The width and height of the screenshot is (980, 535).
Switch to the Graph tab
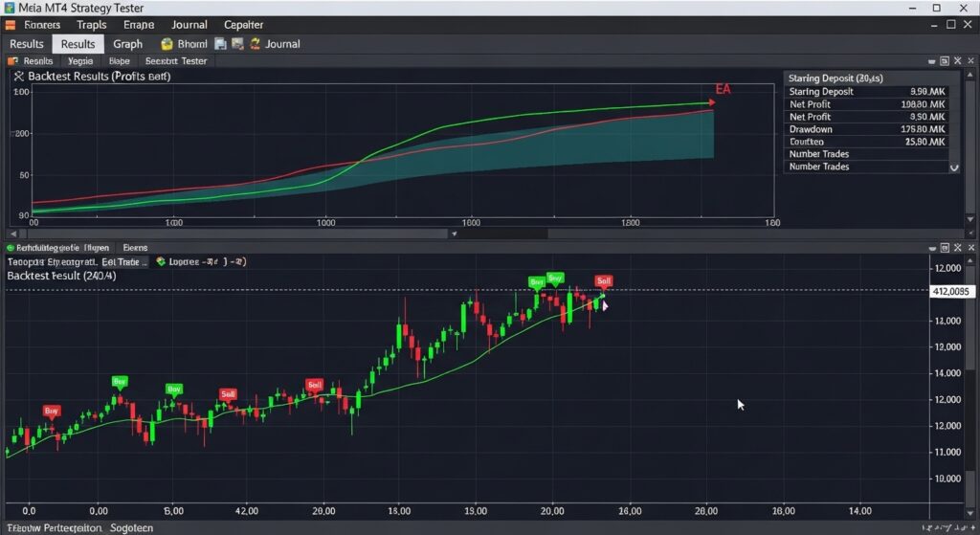tap(127, 44)
